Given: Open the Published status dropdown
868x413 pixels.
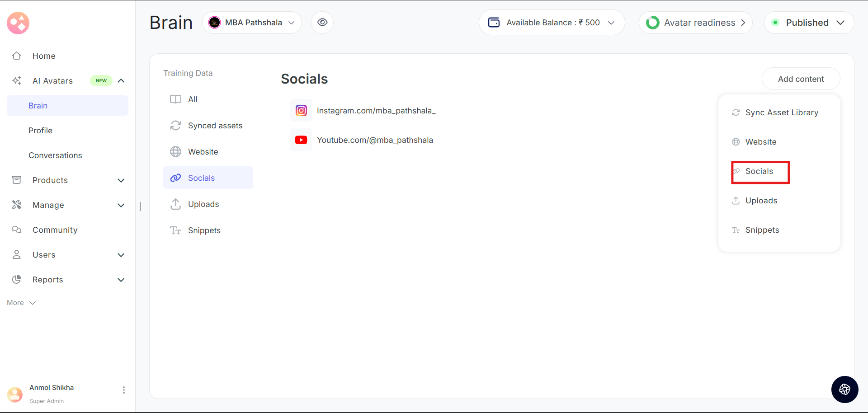Looking at the screenshot, I should click(809, 23).
